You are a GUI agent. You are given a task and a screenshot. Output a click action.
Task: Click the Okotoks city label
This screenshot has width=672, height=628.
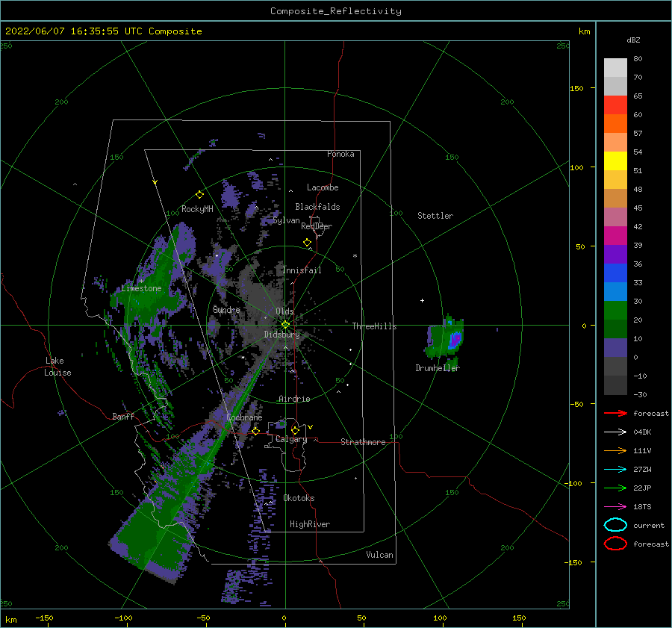point(299,498)
